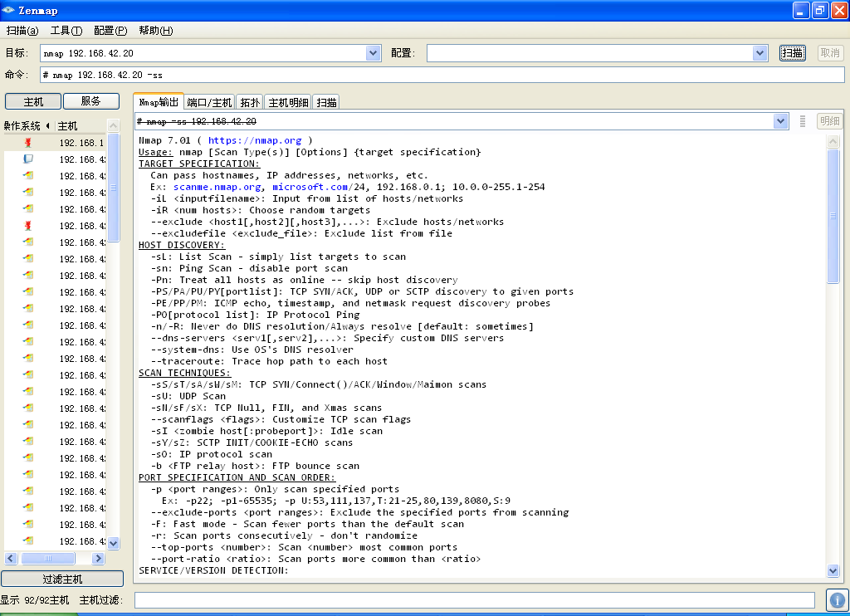Click the greyed 取消 cancel button
The height and width of the screenshot is (616, 850).
(830, 53)
